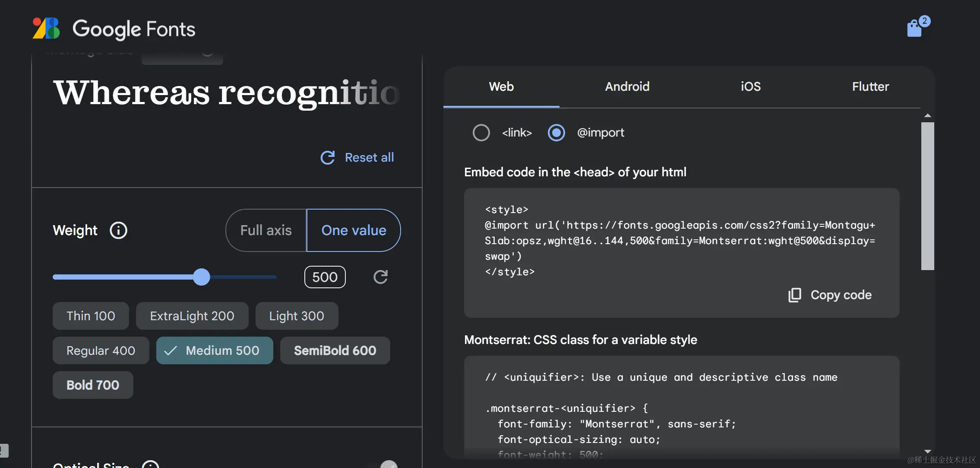
Task: Click the weight value field showing 500
Action: (325, 277)
